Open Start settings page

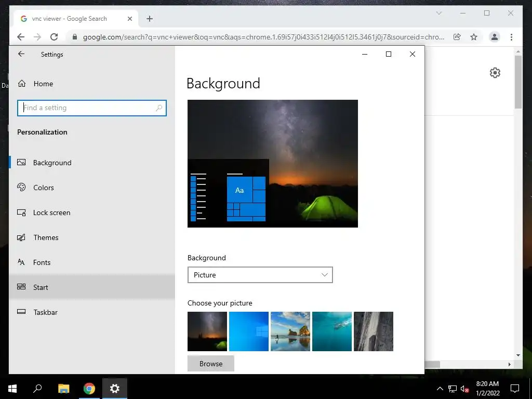[x=92, y=287]
